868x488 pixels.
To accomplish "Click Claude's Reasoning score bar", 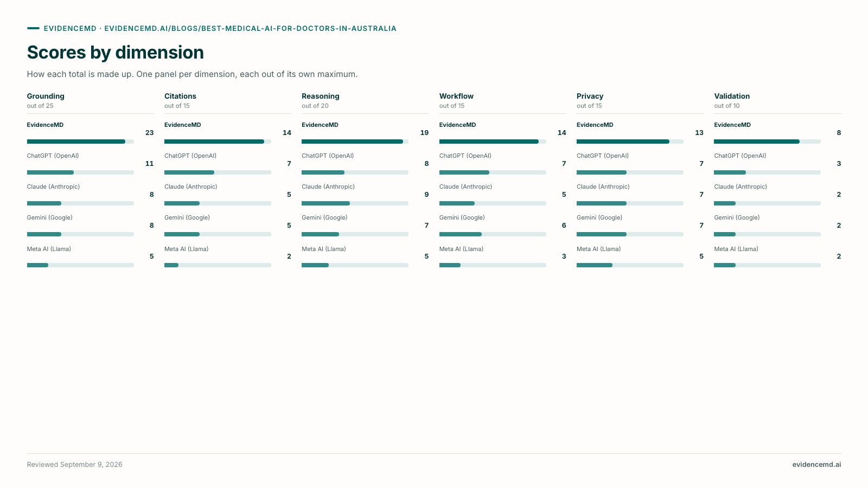I will click(x=355, y=203).
